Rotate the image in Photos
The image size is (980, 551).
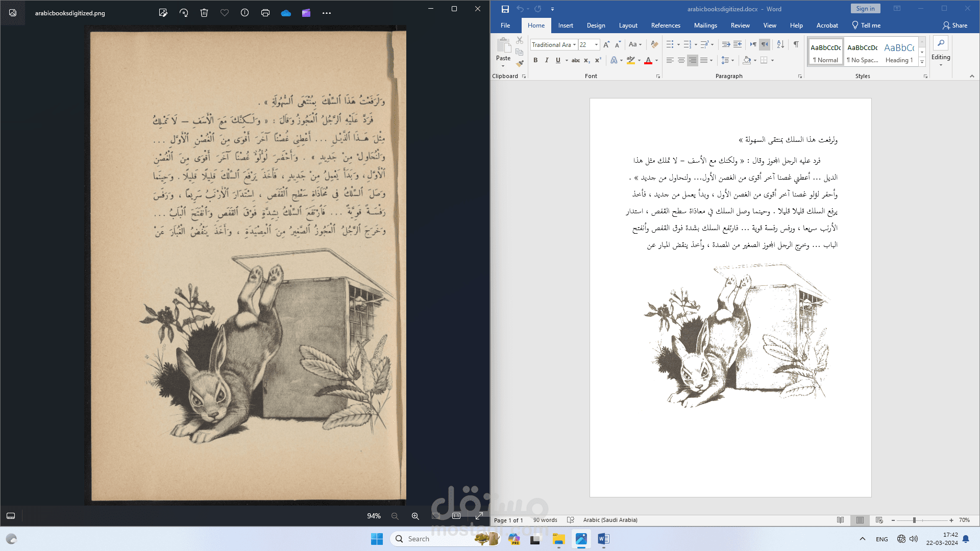click(x=184, y=13)
